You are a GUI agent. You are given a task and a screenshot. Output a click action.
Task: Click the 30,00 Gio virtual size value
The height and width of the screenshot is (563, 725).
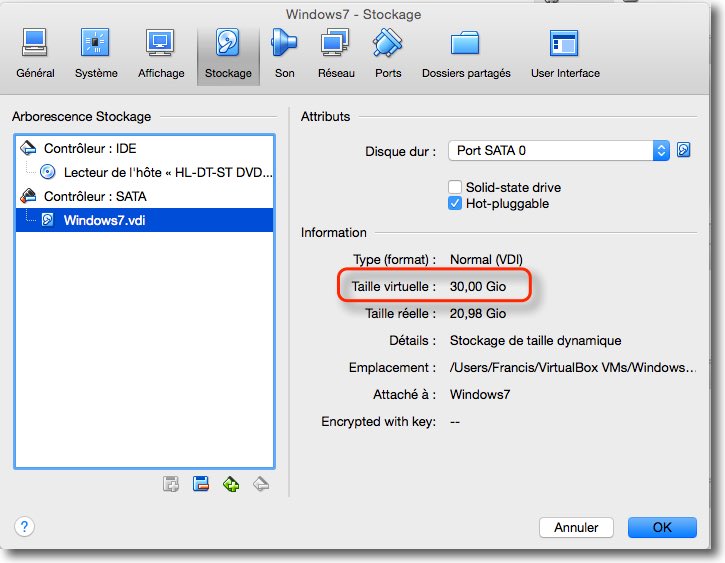tap(478, 287)
